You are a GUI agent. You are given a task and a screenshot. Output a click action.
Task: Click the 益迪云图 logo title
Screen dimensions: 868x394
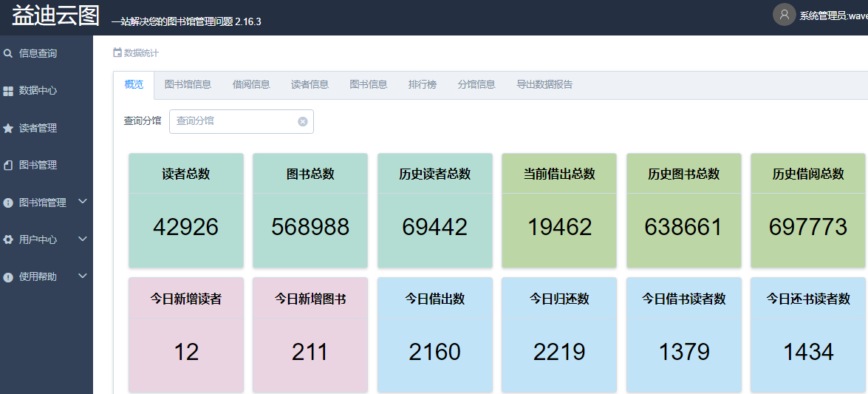[x=55, y=16]
